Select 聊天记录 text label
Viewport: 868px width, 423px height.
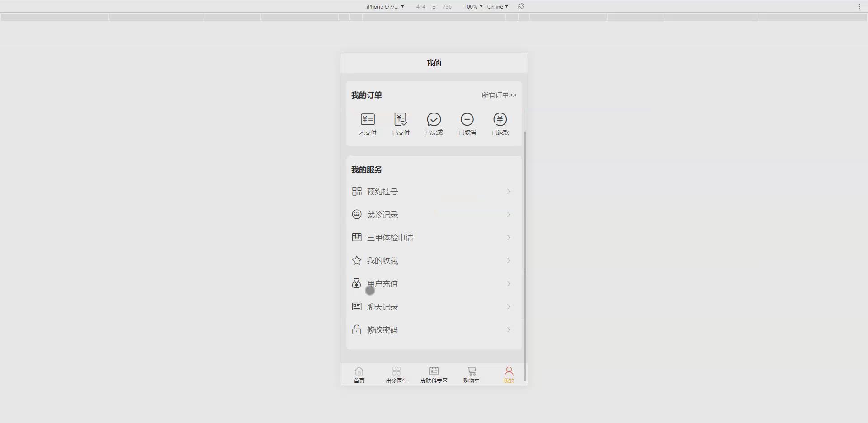382,307
